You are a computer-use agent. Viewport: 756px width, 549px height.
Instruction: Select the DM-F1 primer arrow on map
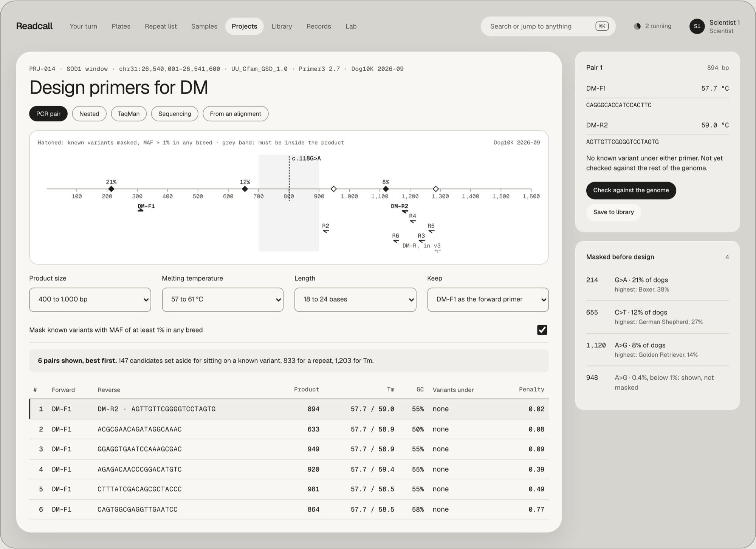click(x=140, y=210)
